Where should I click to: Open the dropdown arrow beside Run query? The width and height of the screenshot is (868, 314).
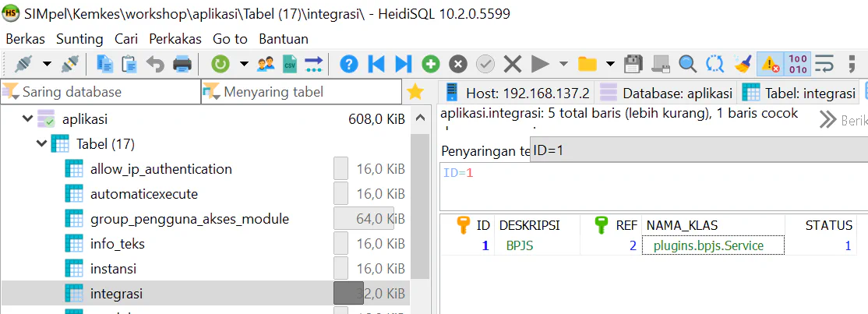pyautogui.click(x=563, y=64)
